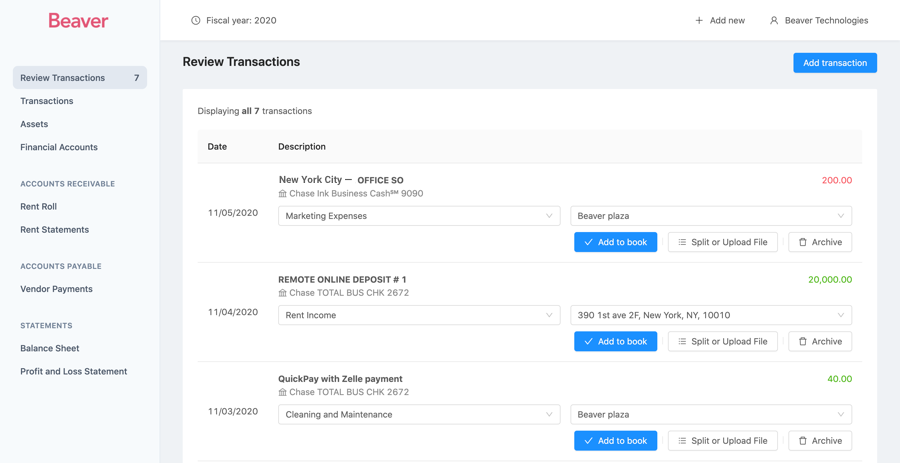Click the clock icon beside Fiscal year
Image resolution: width=900 pixels, height=463 pixels.
tap(196, 20)
